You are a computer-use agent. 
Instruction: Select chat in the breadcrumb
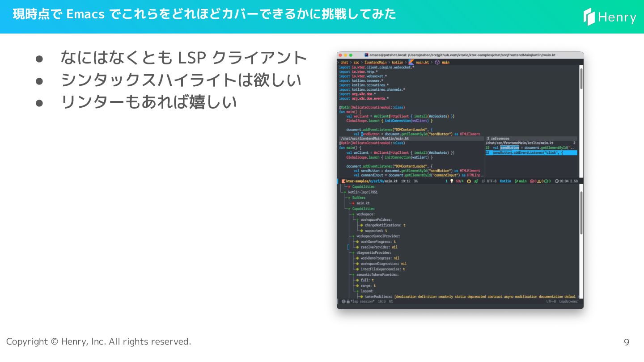click(x=344, y=63)
